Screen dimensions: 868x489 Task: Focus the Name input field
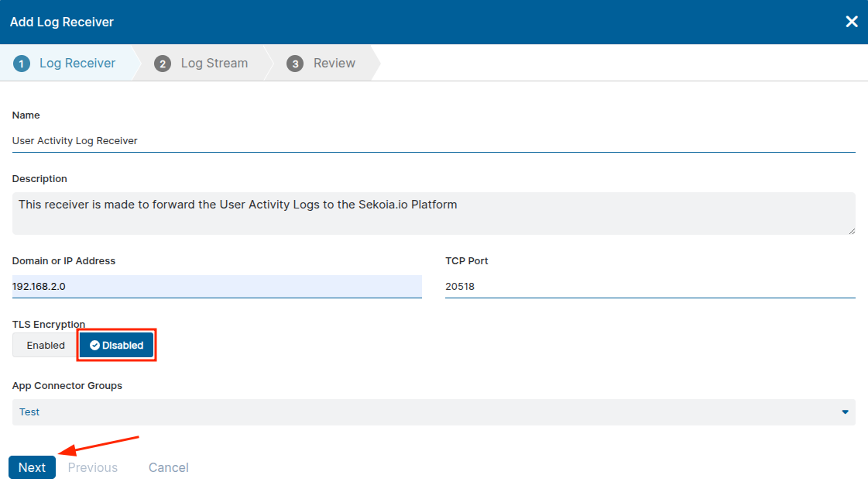click(434, 141)
